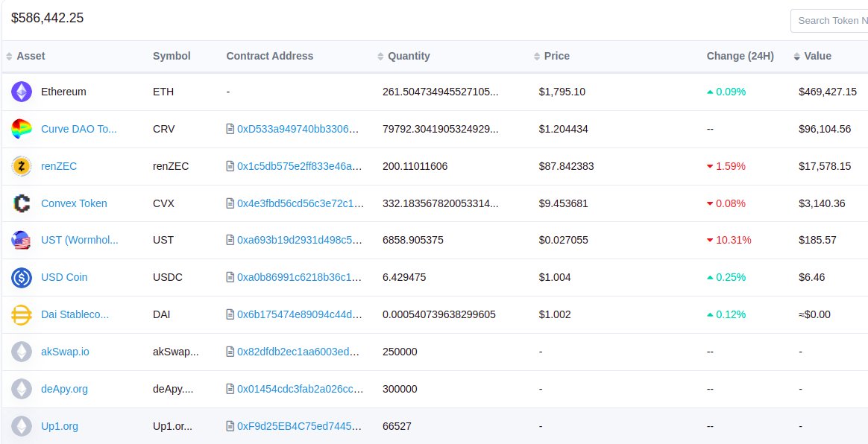The image size is (868, 444).
Task: Click contract document icon in akSwap.io row
Action: pos(230,352)
